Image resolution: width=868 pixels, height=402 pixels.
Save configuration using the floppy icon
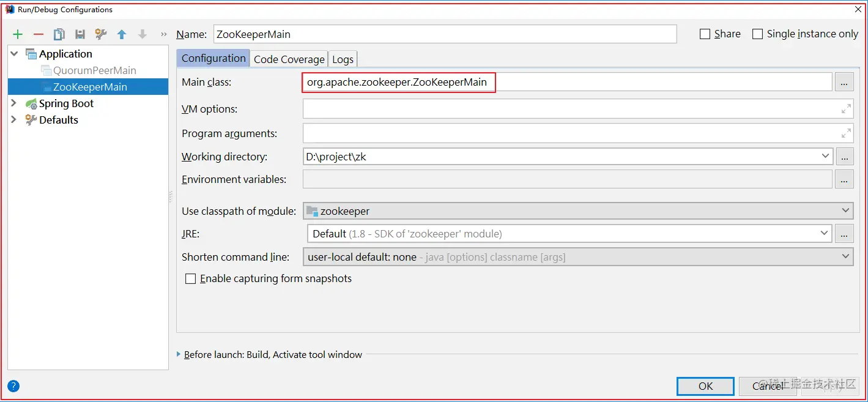click(80, 34)
